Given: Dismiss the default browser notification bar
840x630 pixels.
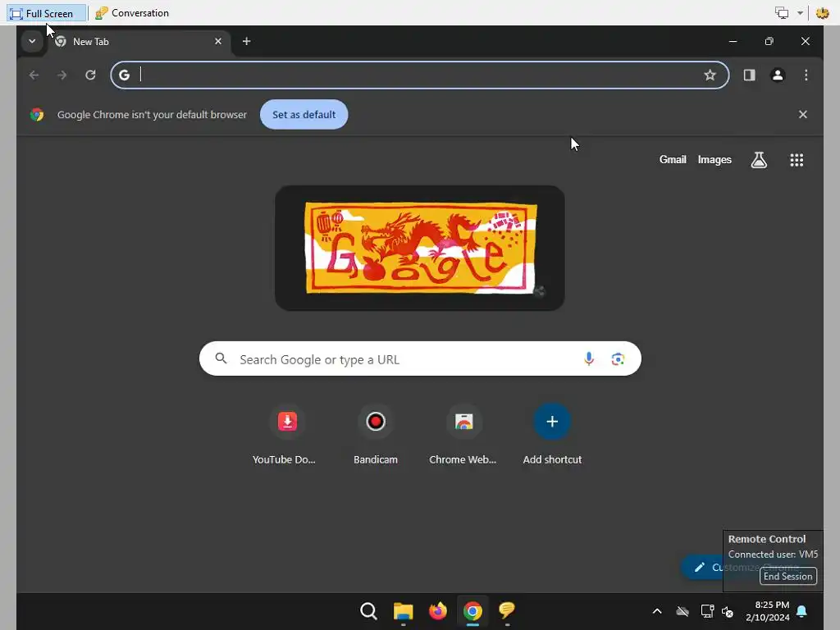Looking at the screenshot, I should (x=802, y=115).
